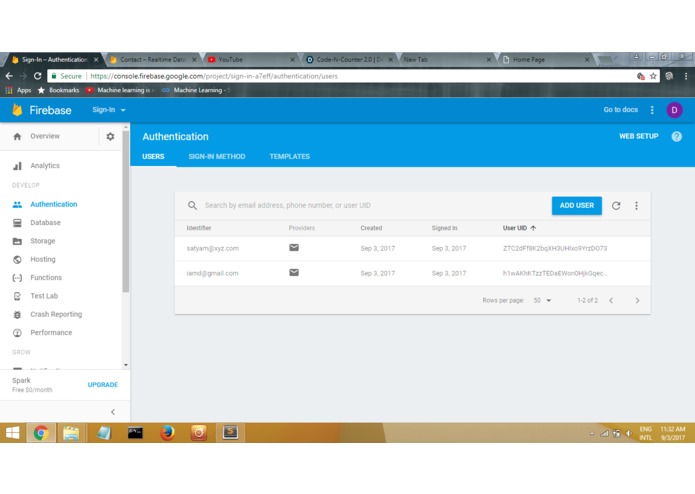Open the Windows Start button
The height and width of the screenshot is (494, 695).
coord(12,433)
